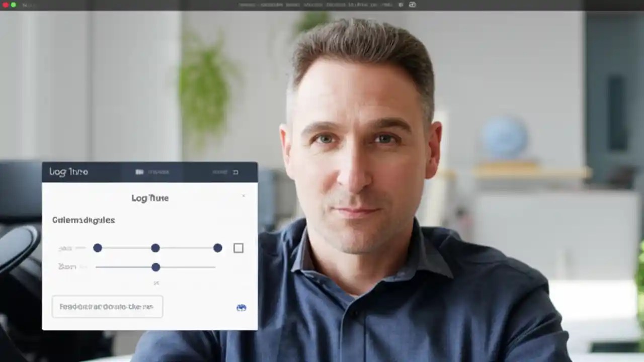Open the rightmost menu item in the menu bar
Screen dimensions: 644x362
[x=386, y=4]
